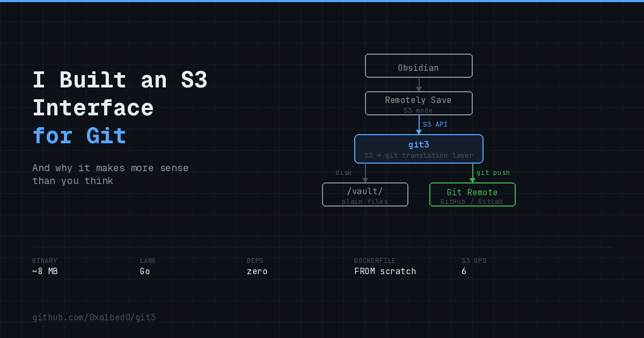Screen dimensions: 644x338
Task: Select the Git Remote box
Action: point(472,194)
